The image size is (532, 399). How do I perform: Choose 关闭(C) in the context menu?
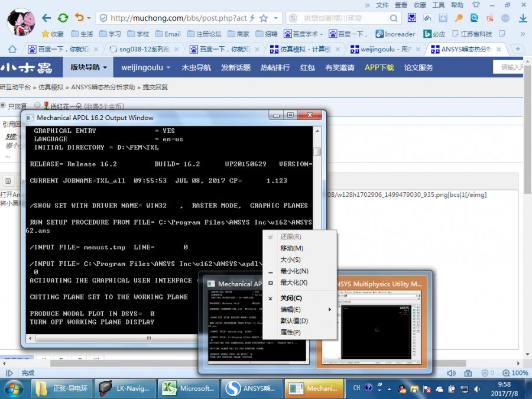[x=300, y=299]
